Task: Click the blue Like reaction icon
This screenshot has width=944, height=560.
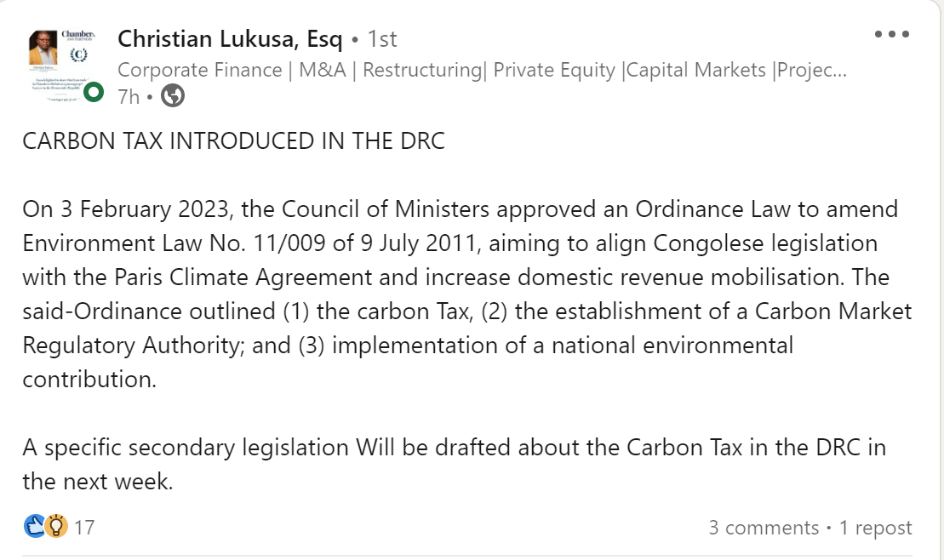Action: (x=35, y=526)
